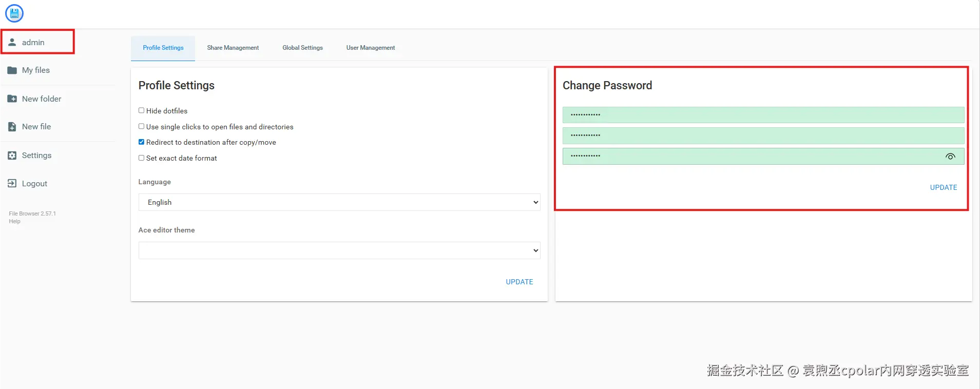Click the admin user profile icon
The width and height of the screenshot is (980, 389).
pyautogui.click(x=12, y=42)
